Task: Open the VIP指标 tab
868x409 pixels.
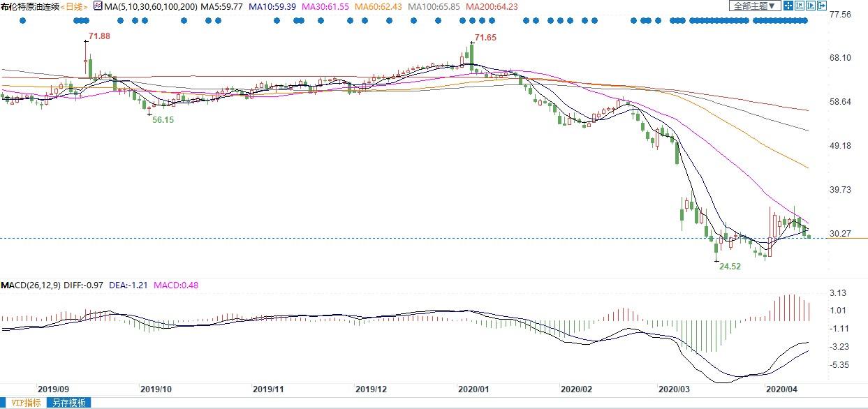Action: click(x=23, y=403)
